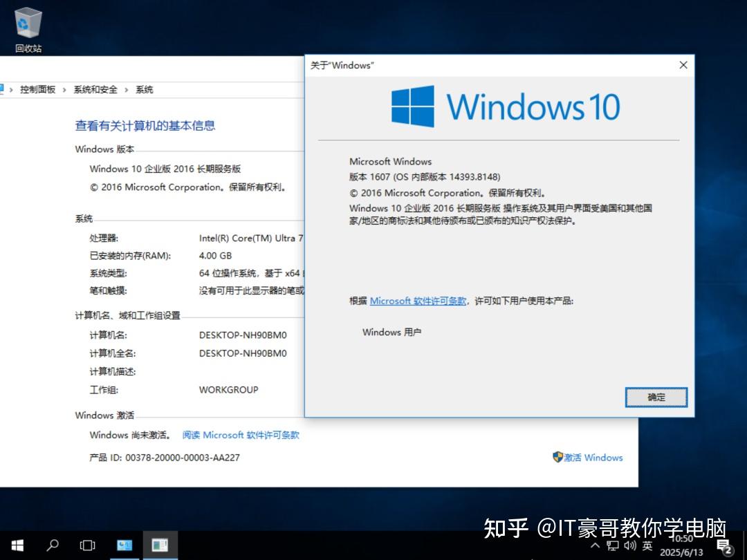Open the Microsoft 软件许可条款 link in dialog
The image size is (747, 560).
pos(418,301)
